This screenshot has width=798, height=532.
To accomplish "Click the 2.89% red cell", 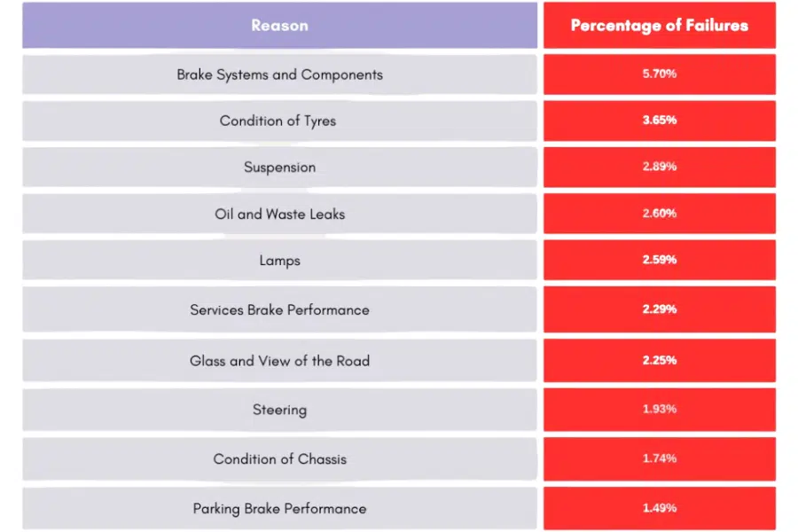I will coord(659,167).
